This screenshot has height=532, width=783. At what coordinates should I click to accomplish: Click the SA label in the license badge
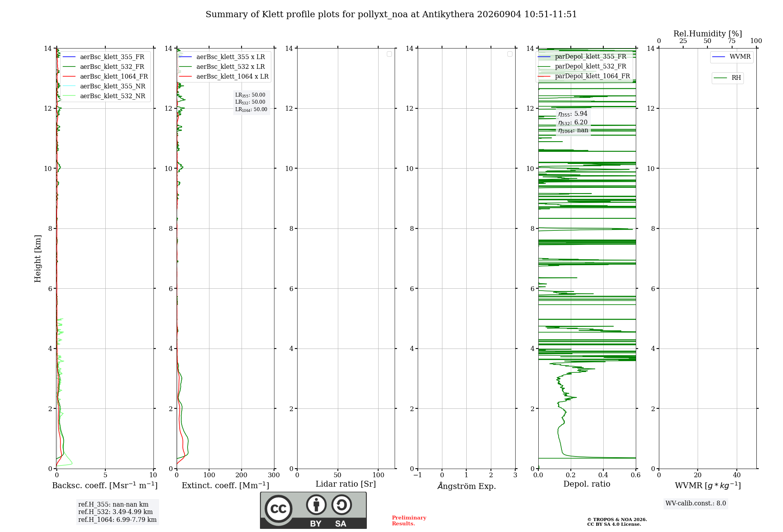tap(341, 524)
